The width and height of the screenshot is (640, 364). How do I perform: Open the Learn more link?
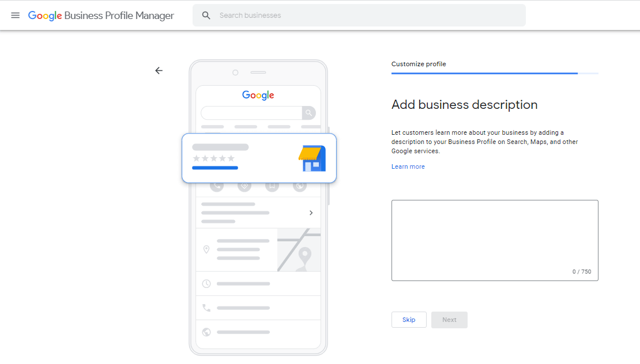pos(408,166)
